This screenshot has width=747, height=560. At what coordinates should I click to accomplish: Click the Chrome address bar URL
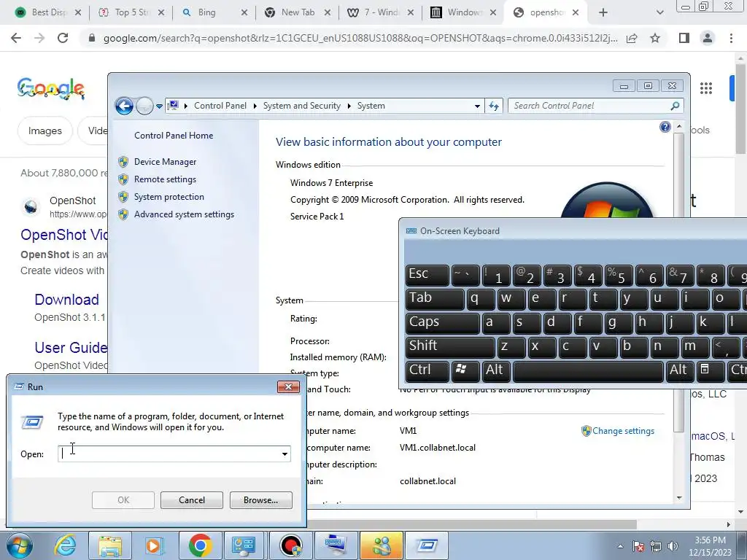(360, 38)
